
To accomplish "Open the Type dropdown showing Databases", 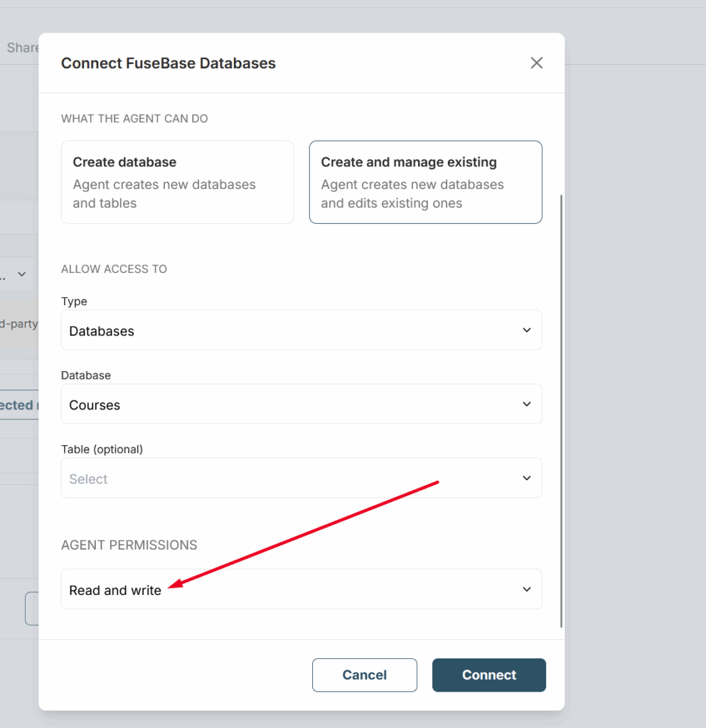I will click(x=301, y=330).
